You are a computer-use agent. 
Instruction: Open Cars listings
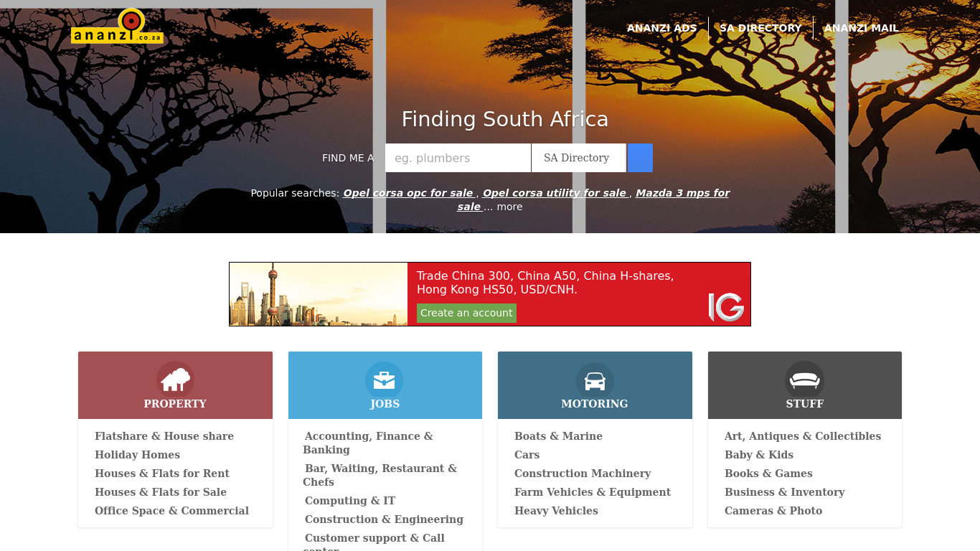527,455
